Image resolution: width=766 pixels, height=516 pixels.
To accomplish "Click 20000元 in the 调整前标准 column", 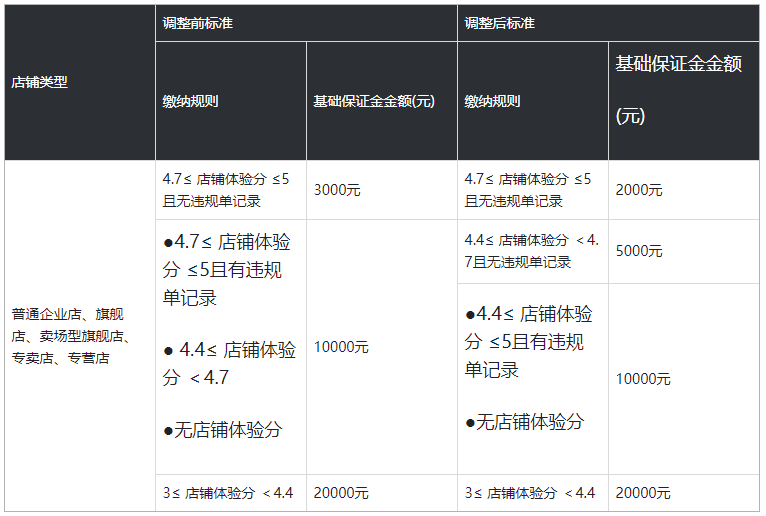I will coord(341,493).
